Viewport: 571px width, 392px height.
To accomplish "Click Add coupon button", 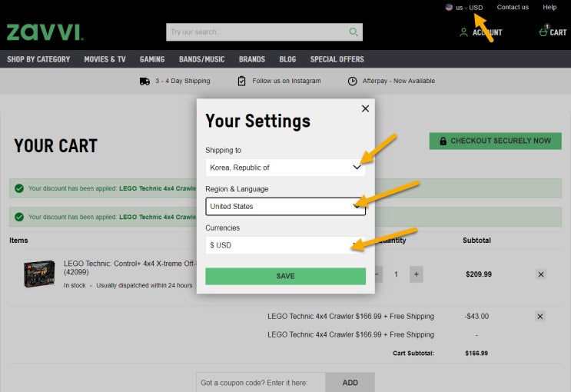I will click(x=350, y=383).
